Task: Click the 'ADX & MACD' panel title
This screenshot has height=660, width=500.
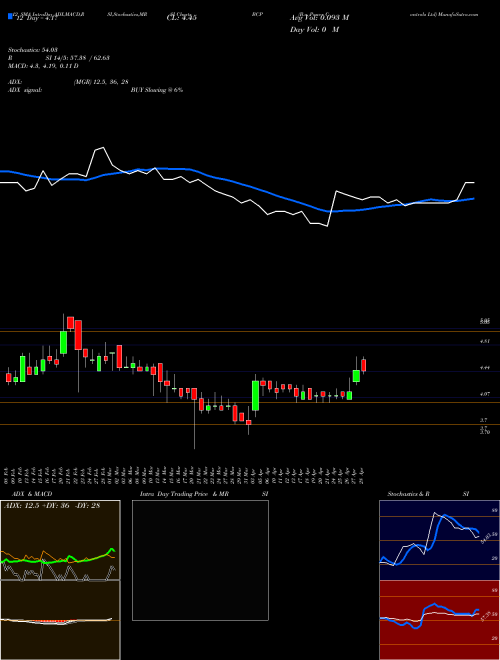Action: tap(32, 494)
